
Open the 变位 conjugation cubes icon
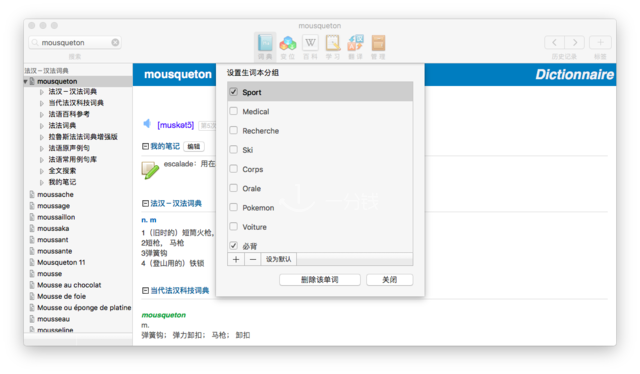coord(288,42)
